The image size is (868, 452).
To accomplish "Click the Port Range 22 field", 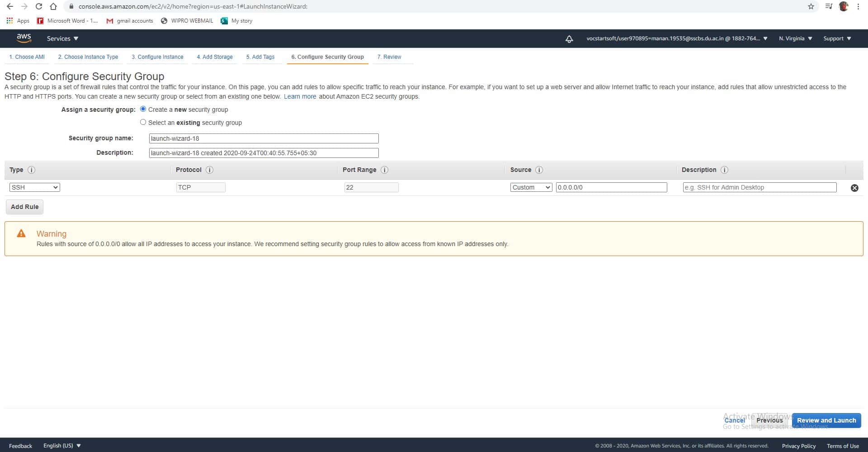I will click(371, 187).
